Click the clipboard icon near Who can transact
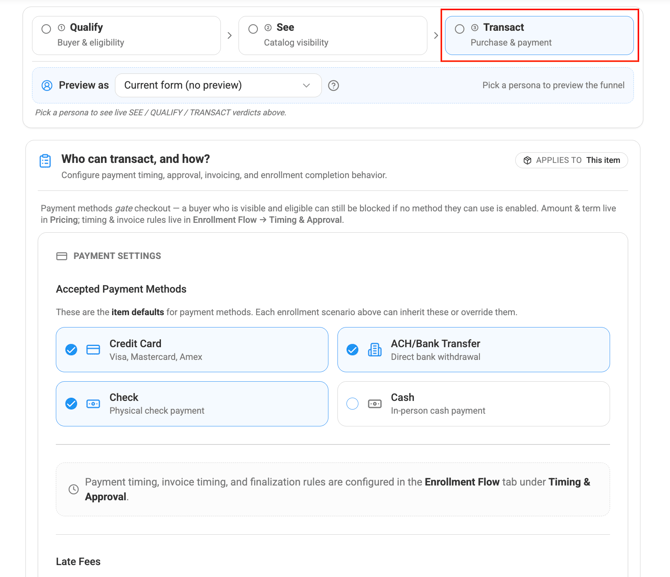This screenshot has height=577, width=670. pyautogui.click(x=45, y=161)
